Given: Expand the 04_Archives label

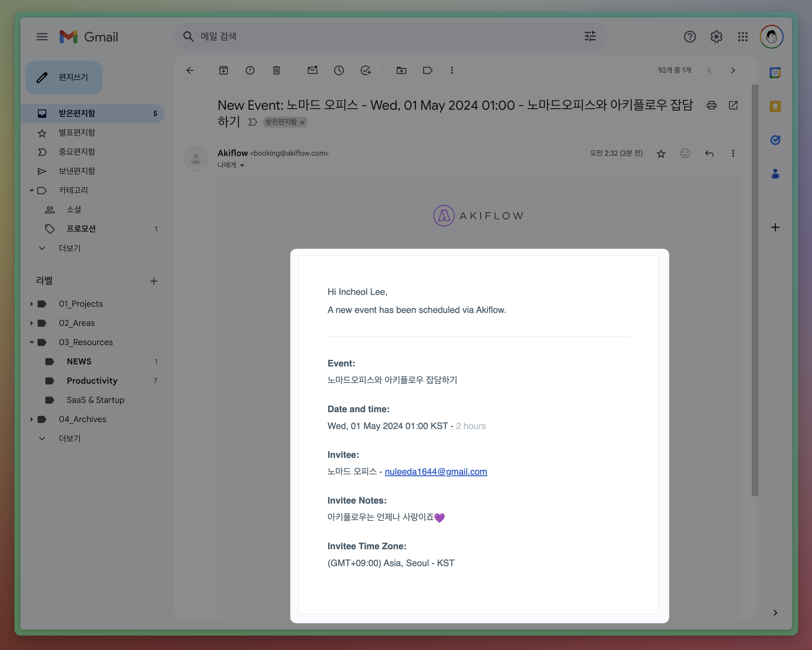Looking at the screenshot, I should (32, 419).
